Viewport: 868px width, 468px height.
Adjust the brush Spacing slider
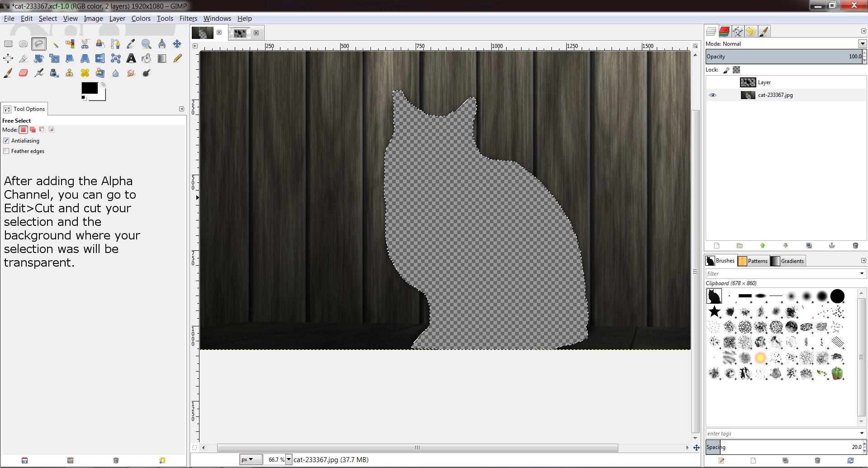(x=784, y=447)
